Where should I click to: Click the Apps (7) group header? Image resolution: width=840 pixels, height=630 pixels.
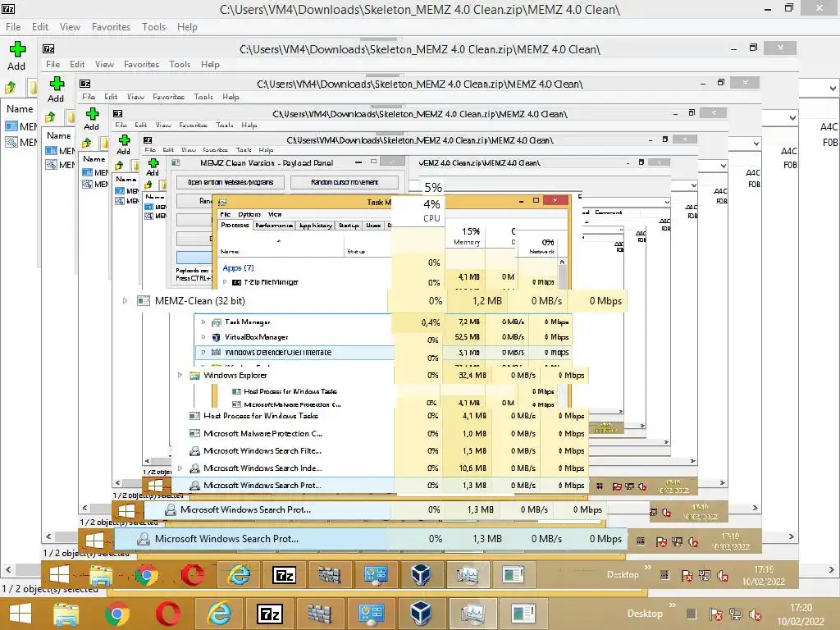click(238, 268)
